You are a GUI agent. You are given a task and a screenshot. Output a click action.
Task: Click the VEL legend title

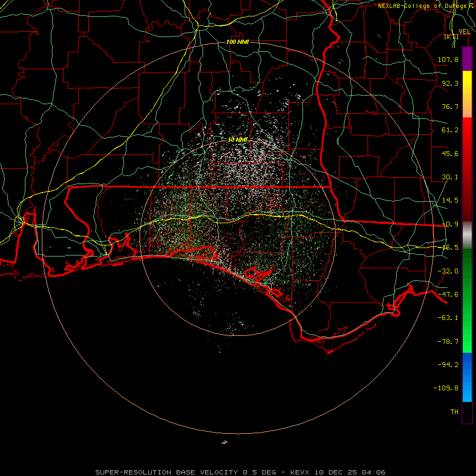tap(464, 31)
